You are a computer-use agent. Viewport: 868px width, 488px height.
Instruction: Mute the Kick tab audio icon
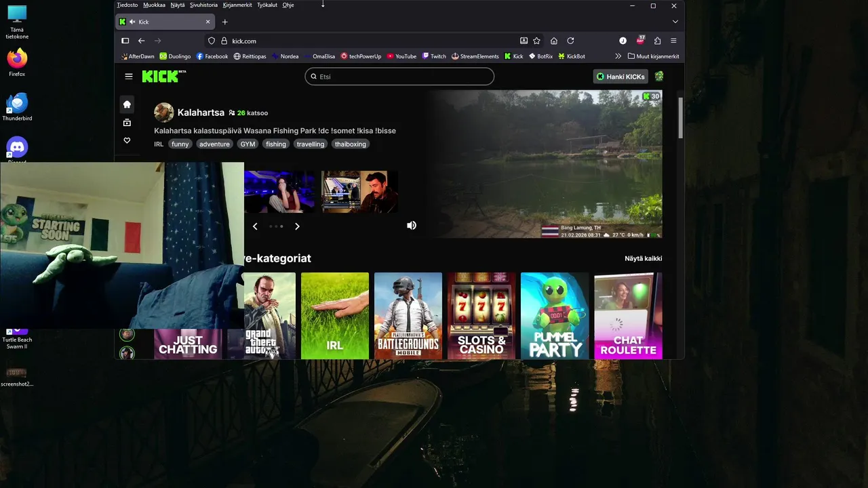[x=132, y=22]
